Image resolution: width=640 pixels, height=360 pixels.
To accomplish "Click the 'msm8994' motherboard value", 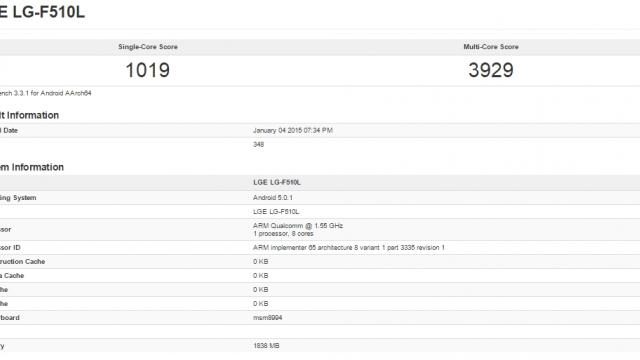I will pyautogui.click(x=267, y=318).
